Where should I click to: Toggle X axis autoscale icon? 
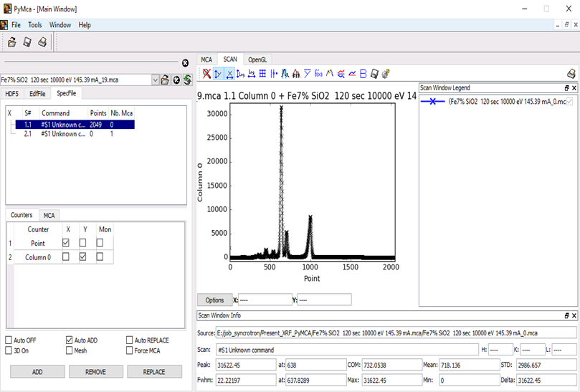tap(229, 74)
